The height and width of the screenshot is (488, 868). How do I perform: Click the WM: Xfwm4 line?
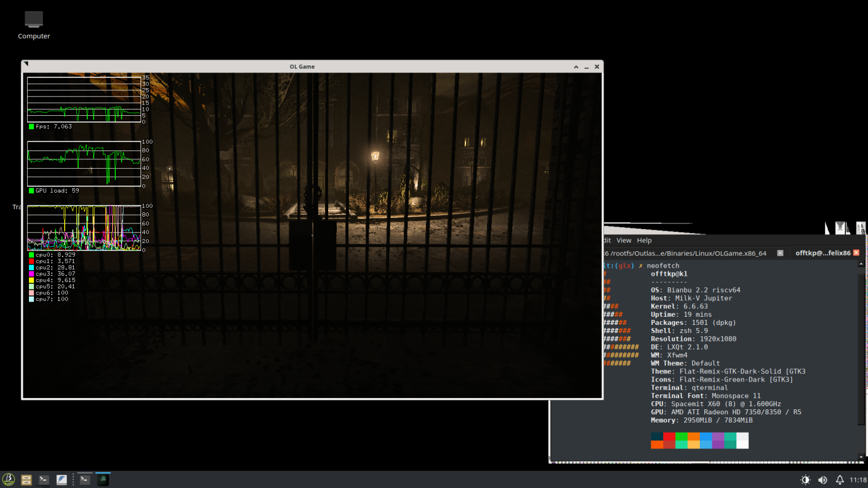pyautogui.click(x=669, y=356)
